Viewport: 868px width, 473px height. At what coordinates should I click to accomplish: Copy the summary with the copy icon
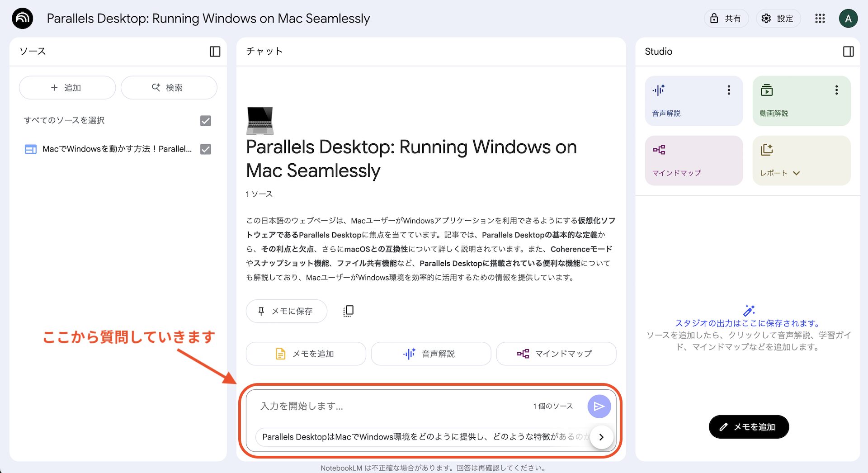pyautogui.click(x=348, y=311)
